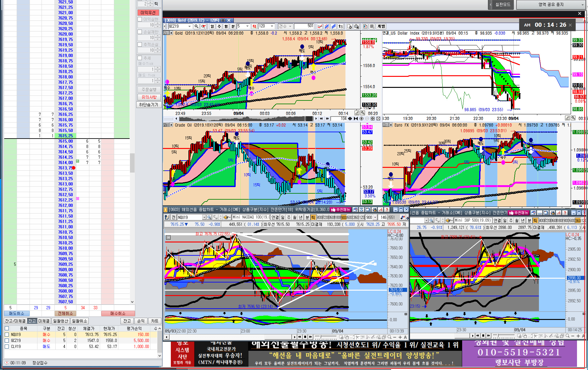Screen dimensions: 588x370
Task: Open magnifier search icon in NQU19 chart toolbar
Action: click(209, 217)
